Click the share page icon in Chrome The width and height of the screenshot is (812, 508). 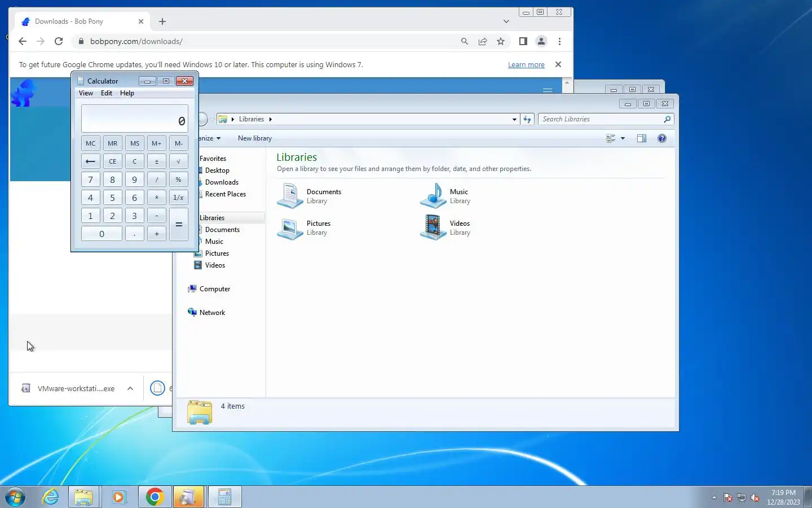point(483,41)
